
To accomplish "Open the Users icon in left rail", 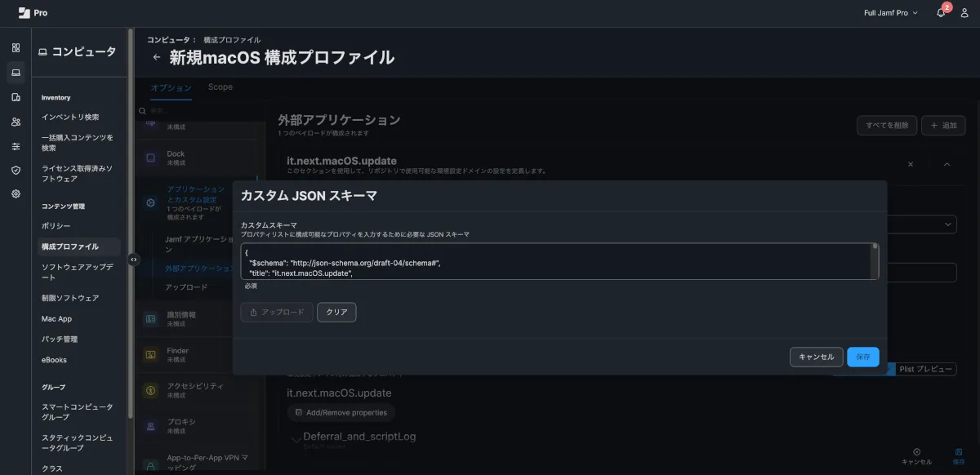I will point(16,122).
